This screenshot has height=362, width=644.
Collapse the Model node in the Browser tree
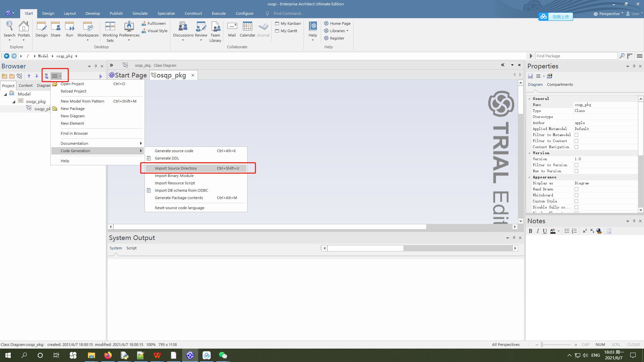tap(5, 94)
